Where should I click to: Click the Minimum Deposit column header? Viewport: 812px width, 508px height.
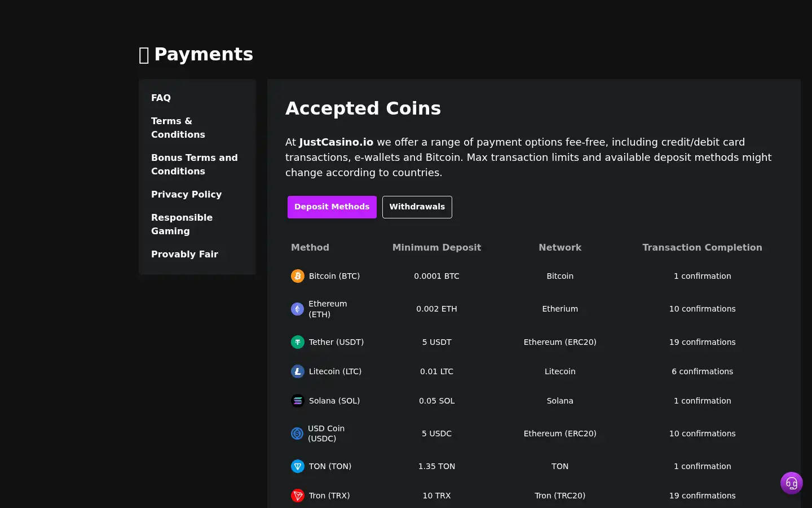coord(437,247)
